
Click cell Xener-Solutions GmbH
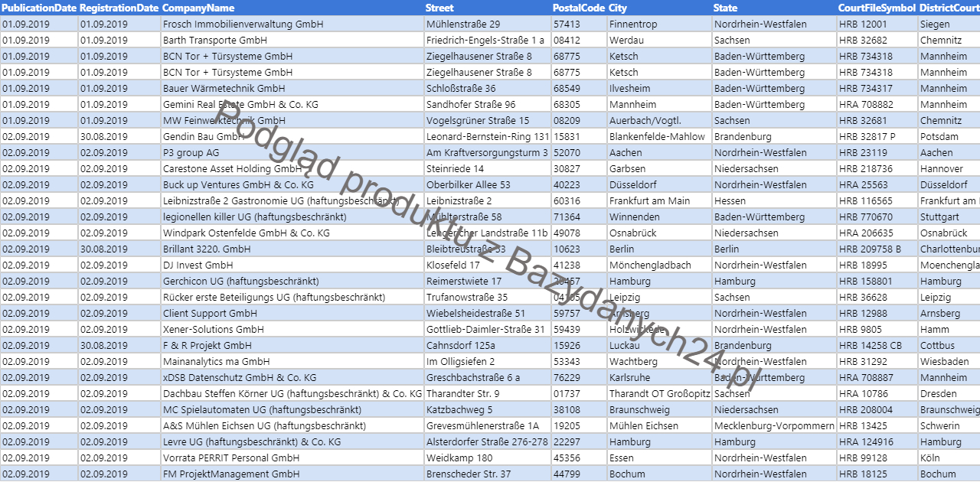point(292,329)
